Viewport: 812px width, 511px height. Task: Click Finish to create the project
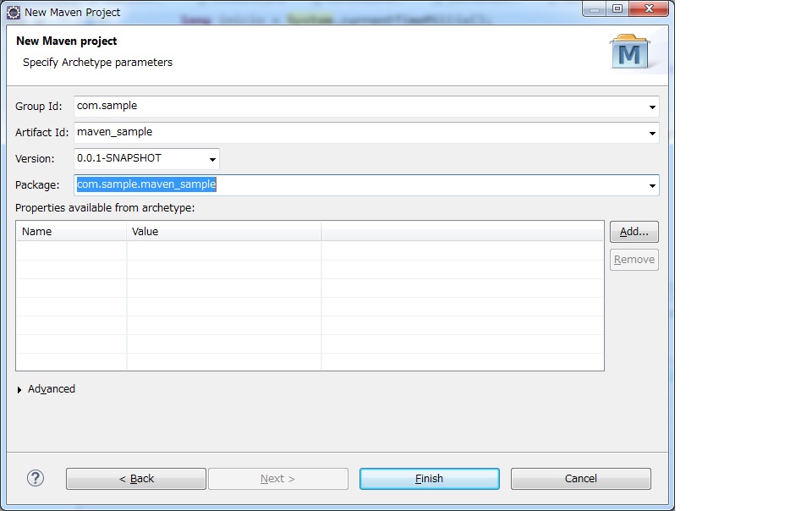point(430,478)
